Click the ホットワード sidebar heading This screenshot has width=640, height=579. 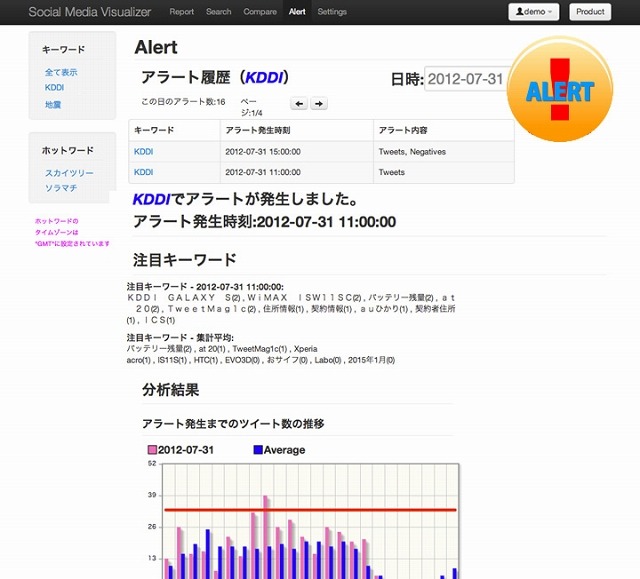click(67, 151)
